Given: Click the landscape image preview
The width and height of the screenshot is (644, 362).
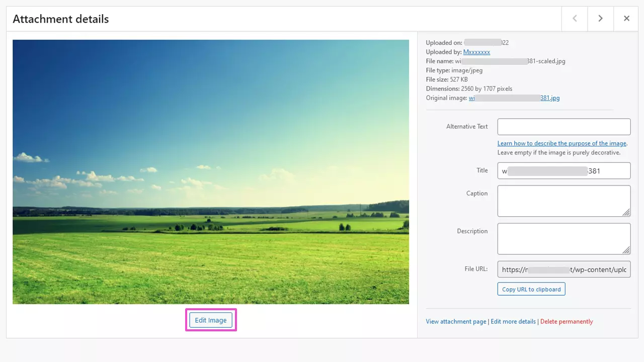Looking at the screenshot, I should tap(210, 171).
